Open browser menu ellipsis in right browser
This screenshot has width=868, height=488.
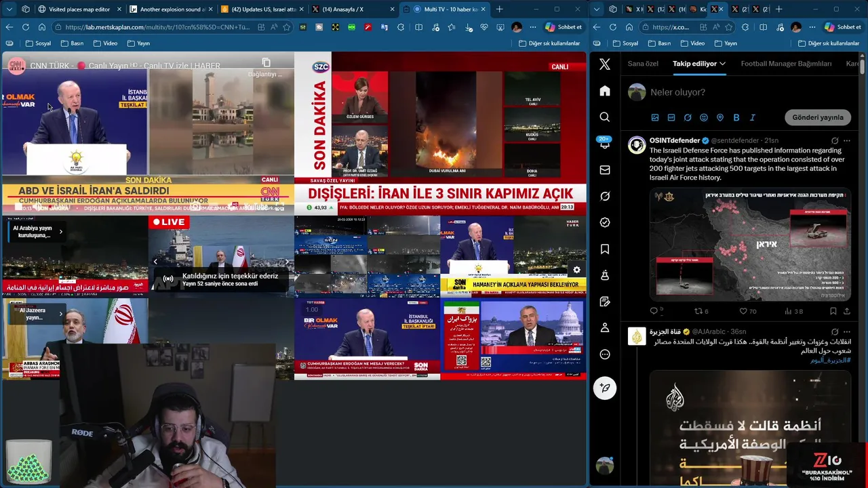point(812,27)
